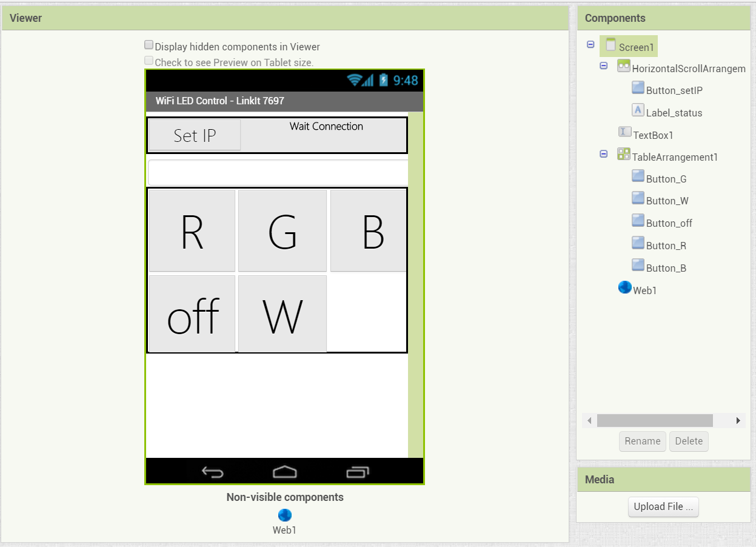Click the WiFi LED Control title bar
Viewport: 756px width, 547px height.
click(x=284, y=101)
